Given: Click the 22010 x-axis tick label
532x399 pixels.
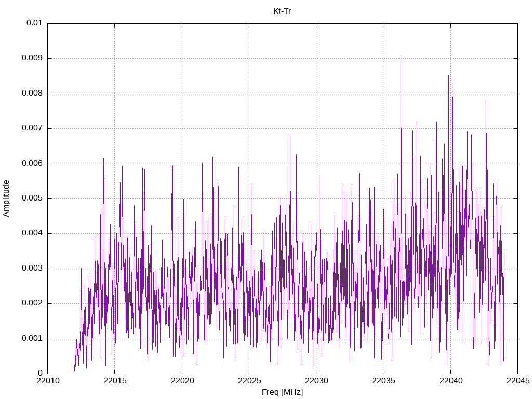Looking at the screenshot, I should click(48, 381).
